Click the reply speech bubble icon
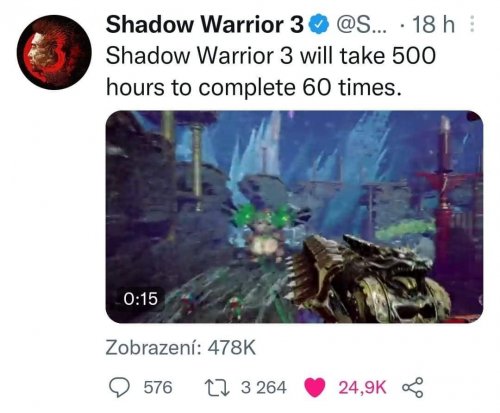The image size is (500, 413). [x=120, y=388]
